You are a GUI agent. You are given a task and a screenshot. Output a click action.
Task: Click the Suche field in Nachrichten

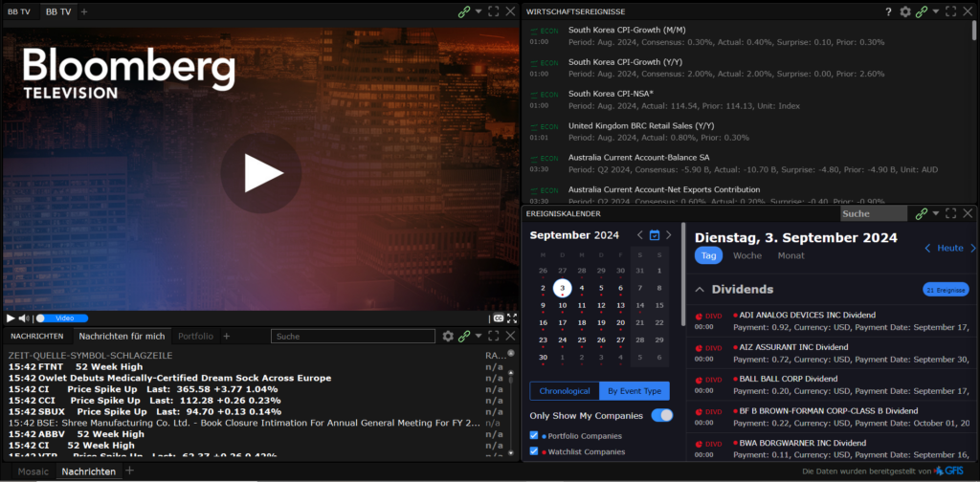(x=353, y=337)
